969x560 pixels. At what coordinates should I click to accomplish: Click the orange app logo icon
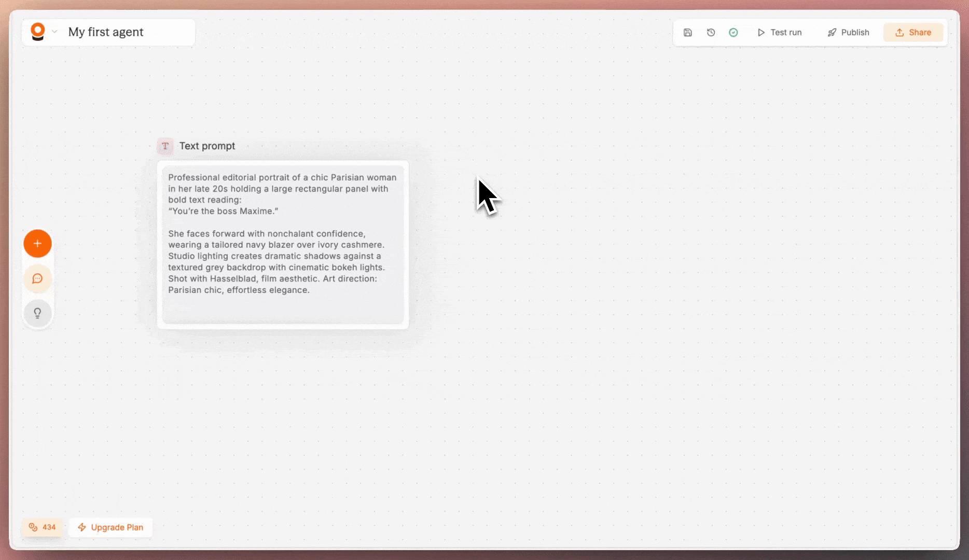[x=37, y=32]
